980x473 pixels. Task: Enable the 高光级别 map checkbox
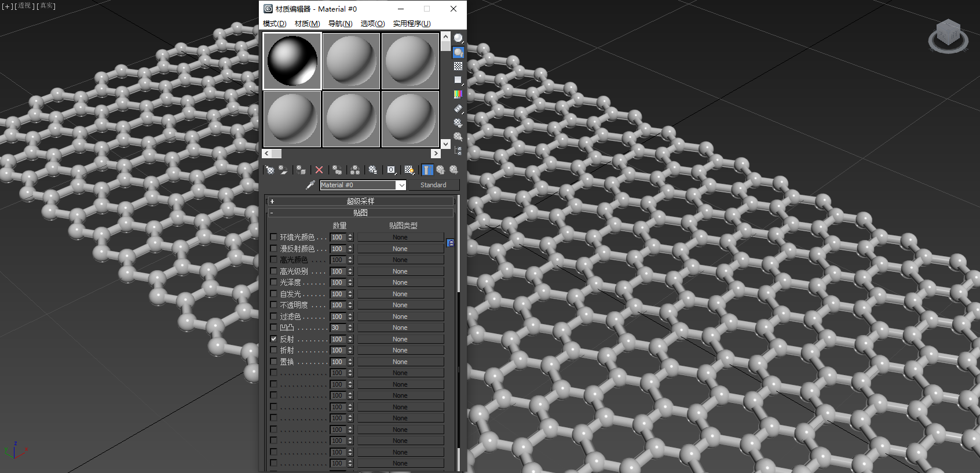tap(273, 271)
